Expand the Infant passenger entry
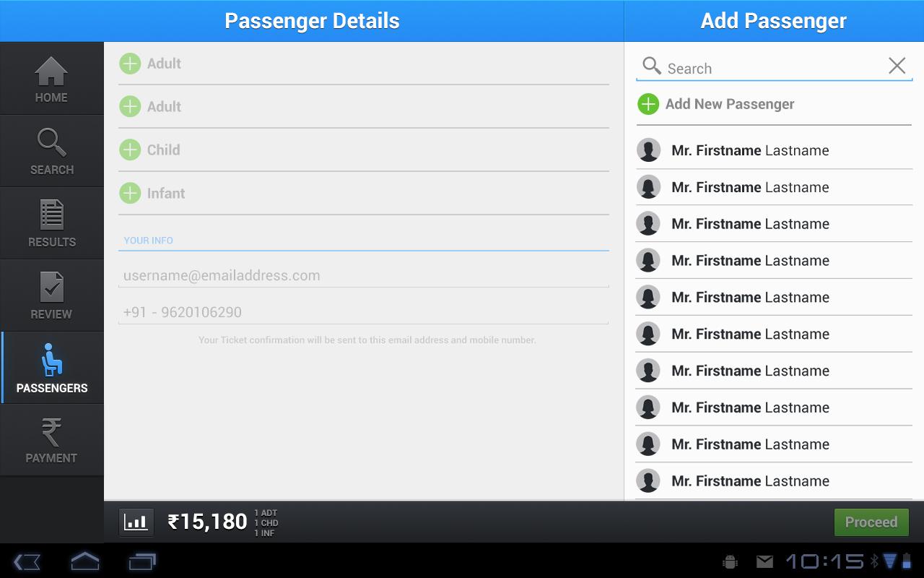Image resolution: width=924 pixels, height=578 pixels. [130, 193]
